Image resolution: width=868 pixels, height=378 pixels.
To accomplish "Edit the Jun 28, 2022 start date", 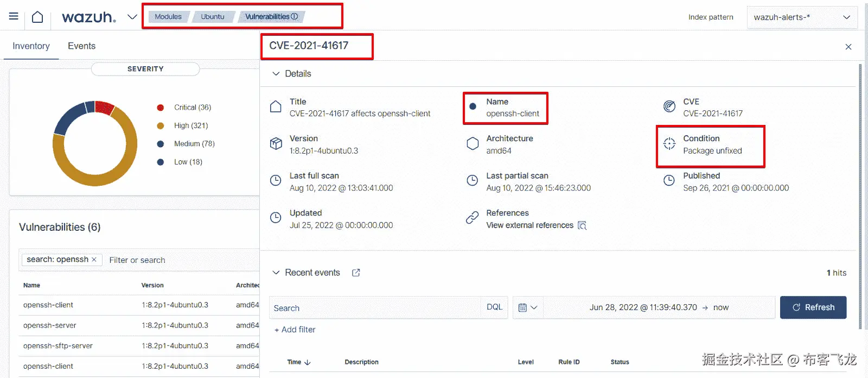I will click(643, 307).
